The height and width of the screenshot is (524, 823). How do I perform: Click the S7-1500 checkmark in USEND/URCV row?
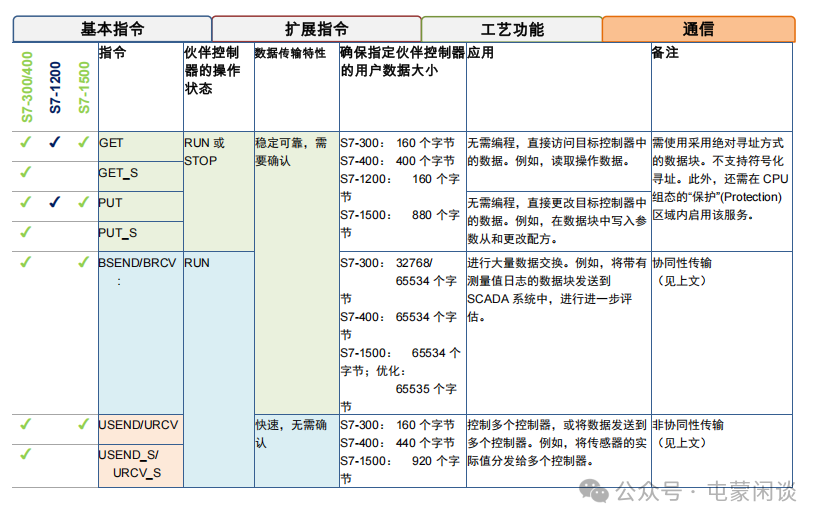pos(83,424)
